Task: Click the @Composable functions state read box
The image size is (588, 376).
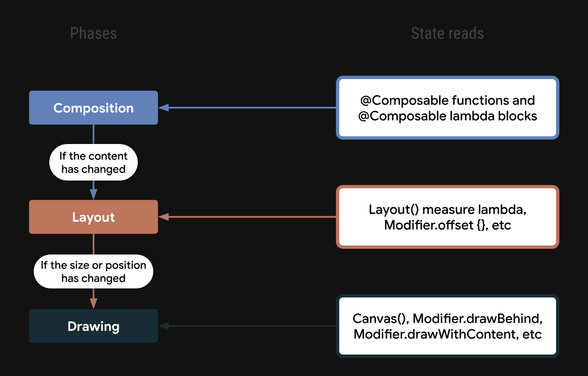Action: (x=447, y=108)
